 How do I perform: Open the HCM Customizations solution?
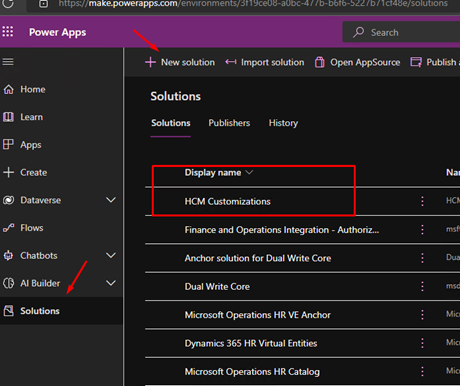coord(228,201)
